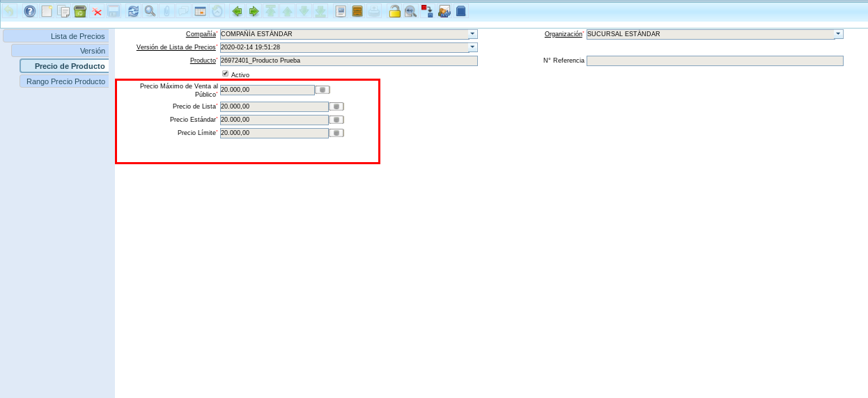The image size is (868, 398).
Task: Click the undo changes toolbar icon
Action: 9,11
